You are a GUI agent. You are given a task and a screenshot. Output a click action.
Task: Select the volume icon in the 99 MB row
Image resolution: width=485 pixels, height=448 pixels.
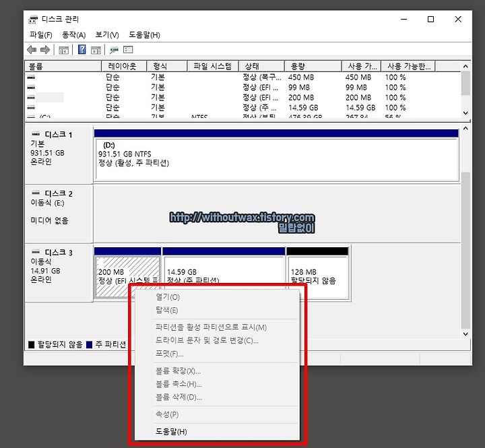31,88
